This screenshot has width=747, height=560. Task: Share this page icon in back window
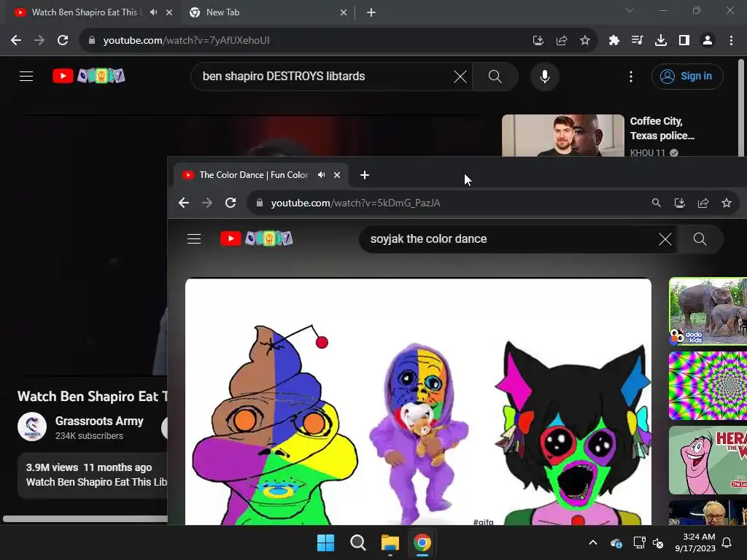(562, 41)
